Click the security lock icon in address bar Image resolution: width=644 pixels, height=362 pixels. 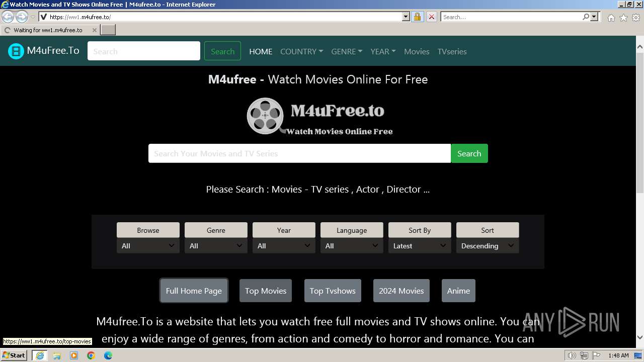[417, 17]
